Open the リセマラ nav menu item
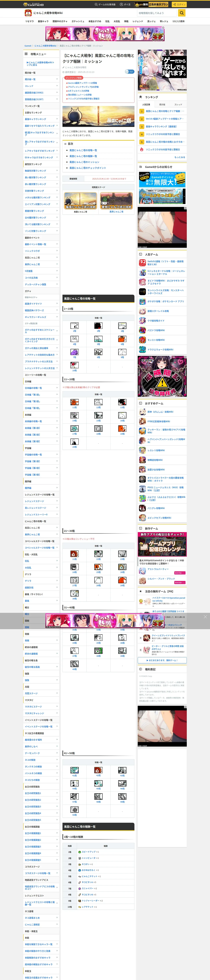This screenshot has width=210, height=980. point(29,21)
